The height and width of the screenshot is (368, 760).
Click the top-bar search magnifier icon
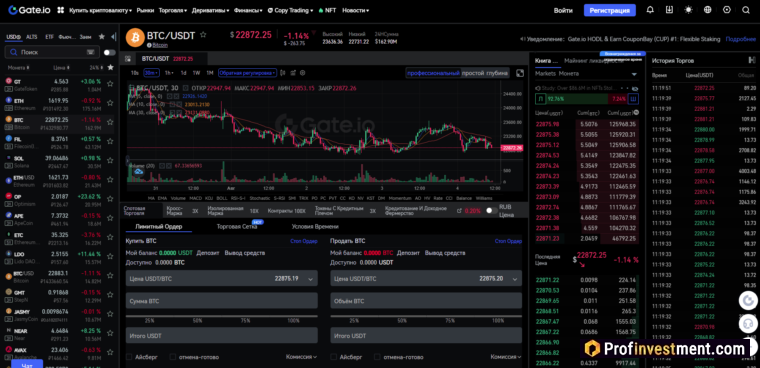click(745, 10)
